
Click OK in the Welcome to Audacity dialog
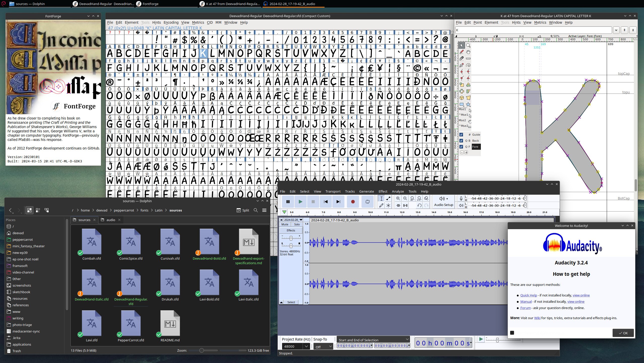(623, 333)
